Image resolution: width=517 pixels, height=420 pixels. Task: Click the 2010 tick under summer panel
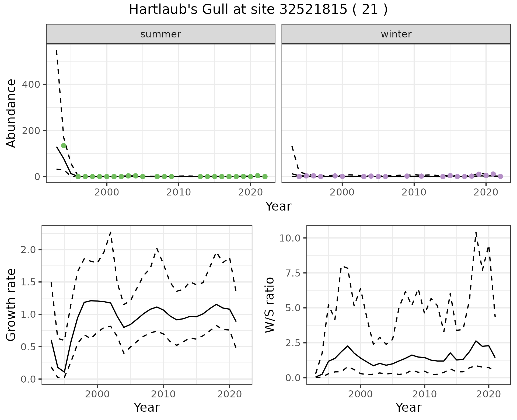(x=179, y=192)
